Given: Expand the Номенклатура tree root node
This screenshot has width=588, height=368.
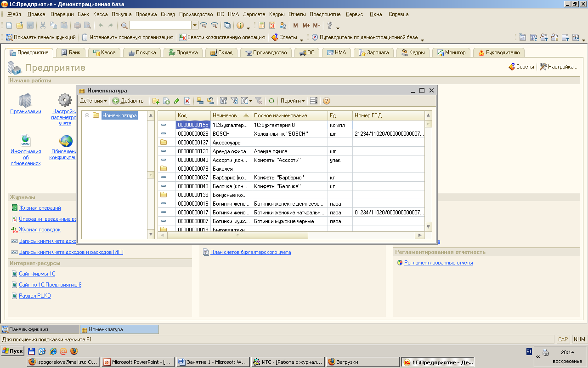Looking at the screenshot, I should (x=87, y=115).
